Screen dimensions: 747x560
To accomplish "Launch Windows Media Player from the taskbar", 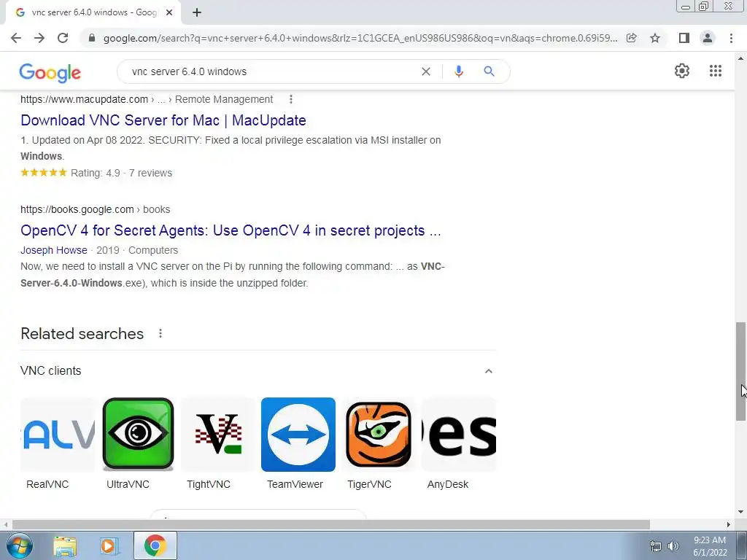I will pos(109,546).
